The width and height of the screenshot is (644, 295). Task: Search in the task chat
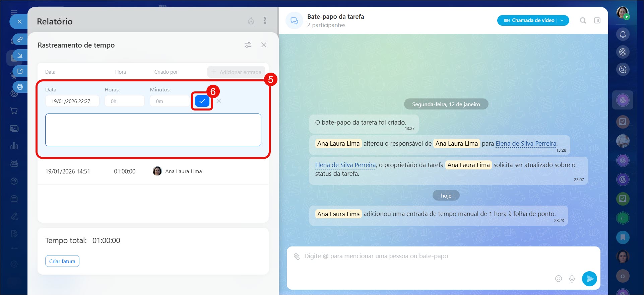coord(583,20)
